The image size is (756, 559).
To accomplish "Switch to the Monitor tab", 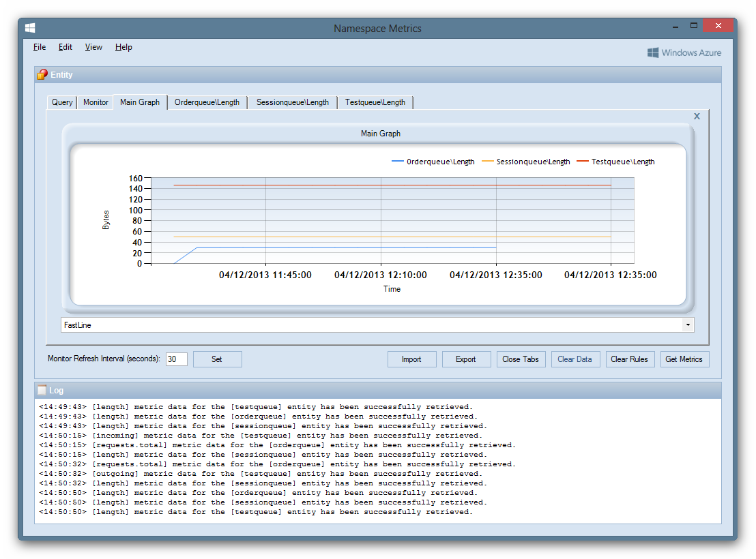I will pyautogui.click(x=96, y=102).
